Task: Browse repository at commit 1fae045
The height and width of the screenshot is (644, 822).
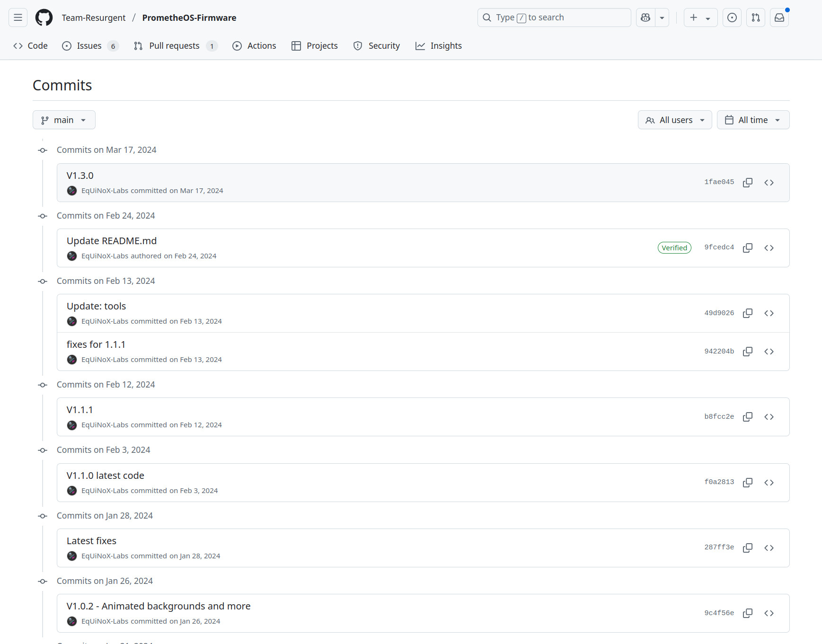Action: (769, 183)
